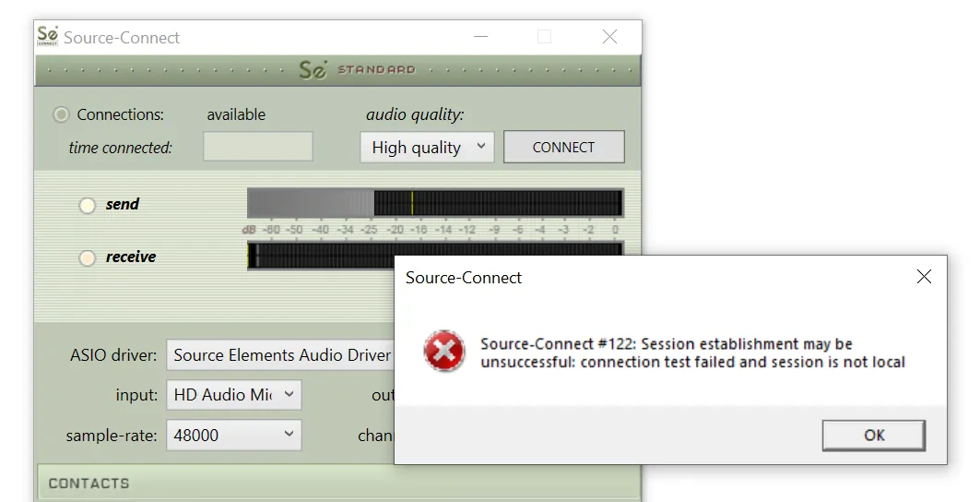Click the STANDARD edition text in banner
The height and width of the screenshot is (502, 980).
point(377,69)
